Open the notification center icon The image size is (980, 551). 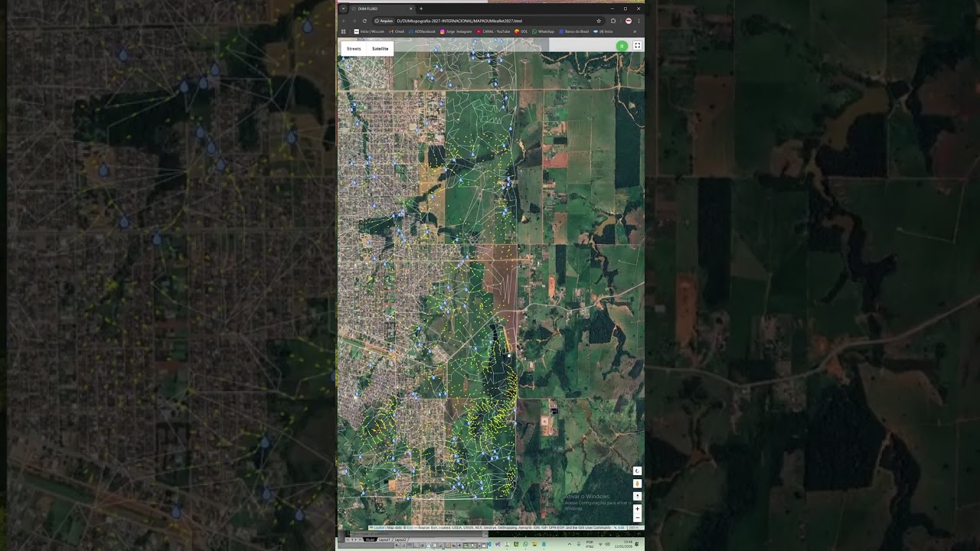click(637, 544)
